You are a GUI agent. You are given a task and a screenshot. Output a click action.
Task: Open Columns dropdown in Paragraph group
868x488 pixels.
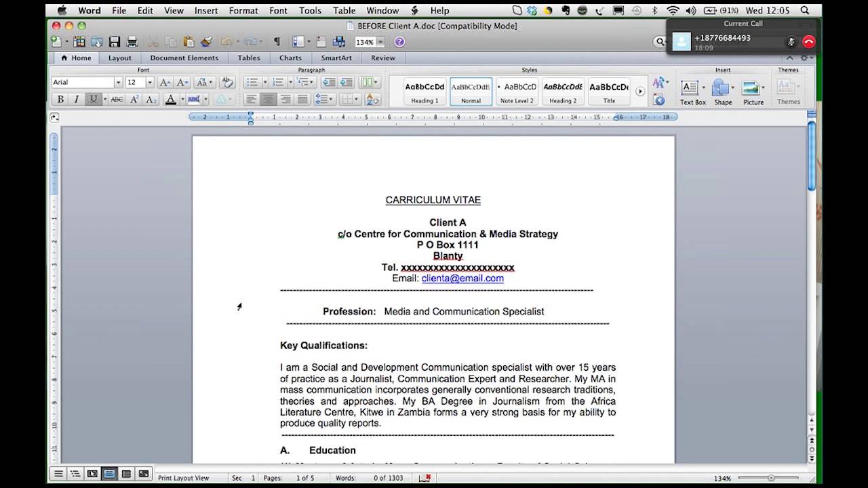coord(370,82)
